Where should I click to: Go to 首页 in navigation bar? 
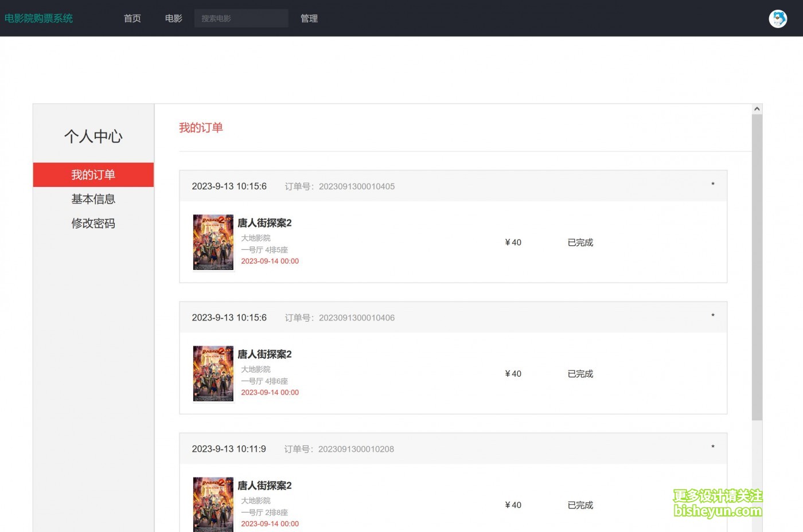point(132,18)
